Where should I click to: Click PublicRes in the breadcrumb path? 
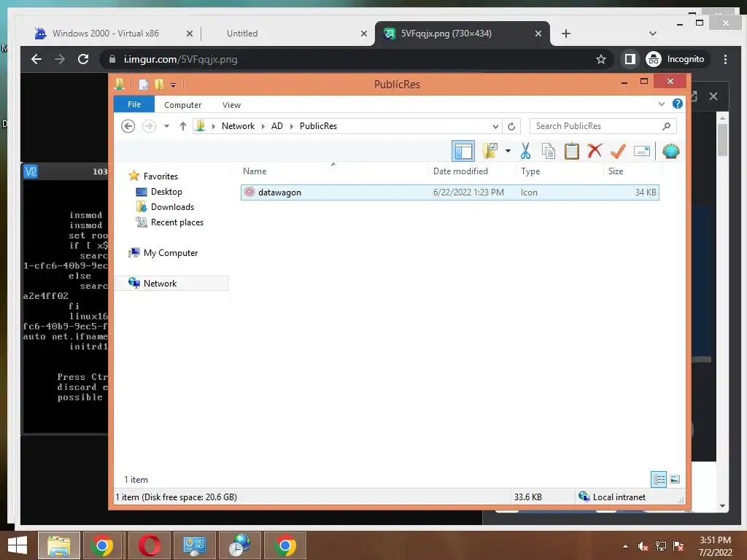pos(318,126)
